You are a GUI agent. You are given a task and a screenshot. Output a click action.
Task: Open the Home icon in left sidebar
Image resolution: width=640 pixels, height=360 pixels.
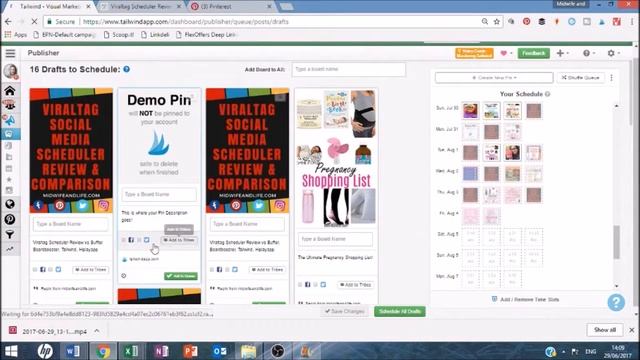pos(10,90)
